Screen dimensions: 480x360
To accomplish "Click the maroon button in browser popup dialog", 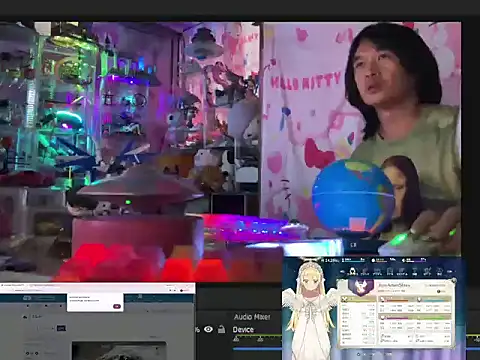I will (117, 306).
